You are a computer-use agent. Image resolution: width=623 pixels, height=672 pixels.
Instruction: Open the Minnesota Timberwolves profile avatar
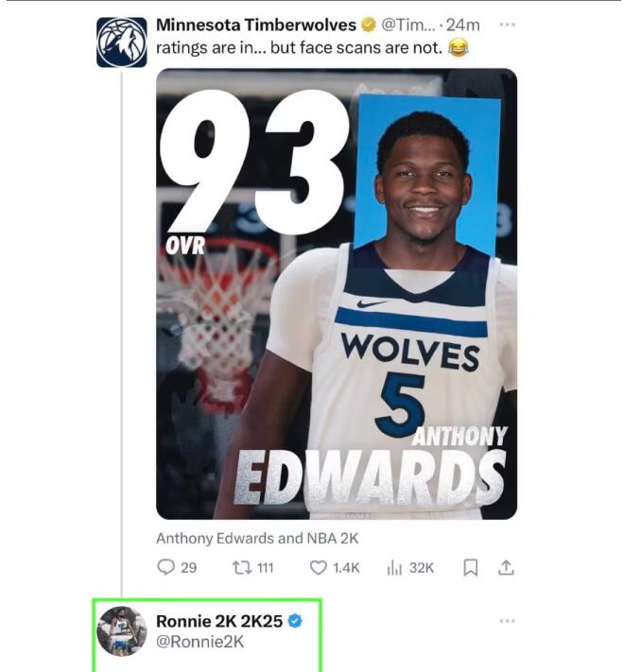click(121, 42)
